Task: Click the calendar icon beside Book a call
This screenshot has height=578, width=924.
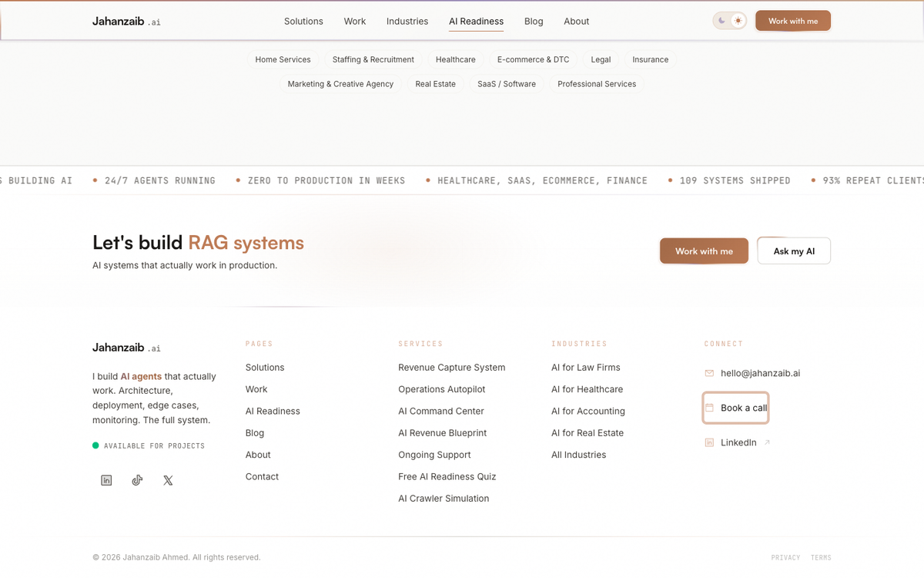Action: (709, 408)
